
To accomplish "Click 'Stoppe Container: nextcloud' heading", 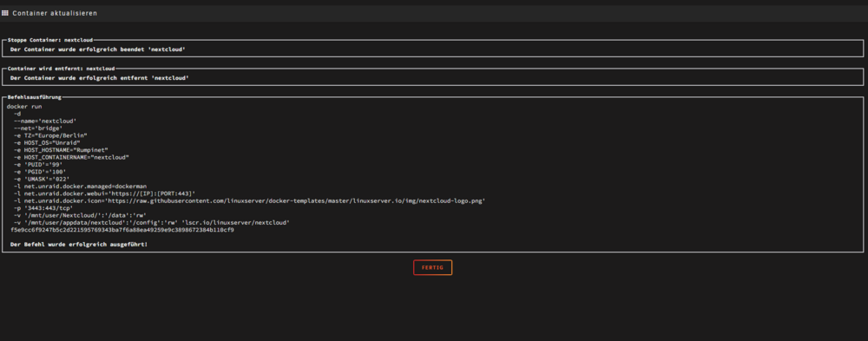I will [50, 40].
